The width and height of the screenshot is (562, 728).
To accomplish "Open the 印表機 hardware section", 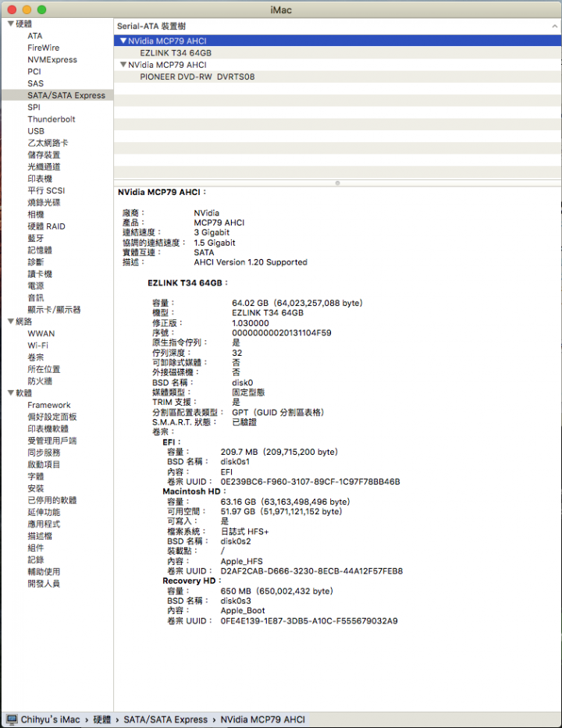I will tap(40, 179).
